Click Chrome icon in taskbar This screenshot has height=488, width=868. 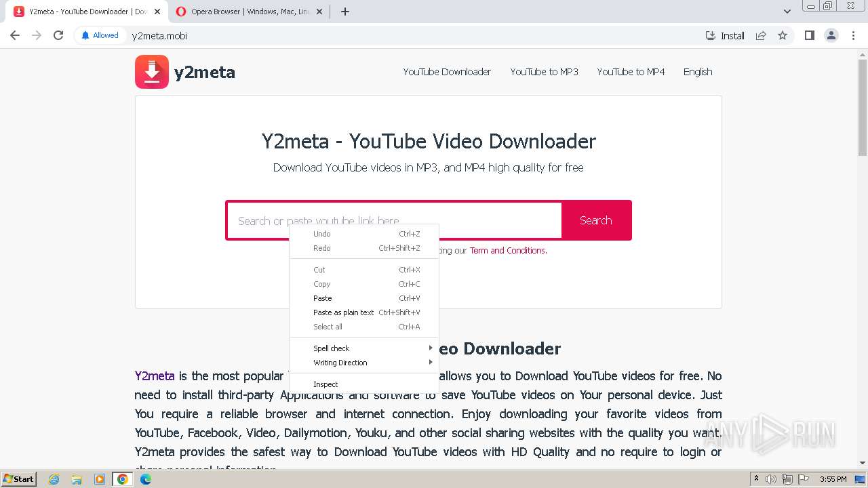click(x=123, y=479)
